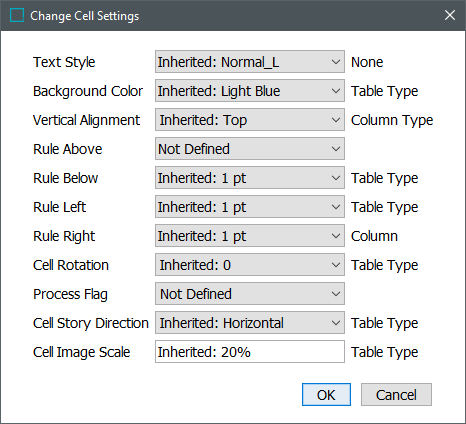Viewport: 466px width, 424px height.
Task: Open the Process Flag dropdown
Action: pos(250,294)
